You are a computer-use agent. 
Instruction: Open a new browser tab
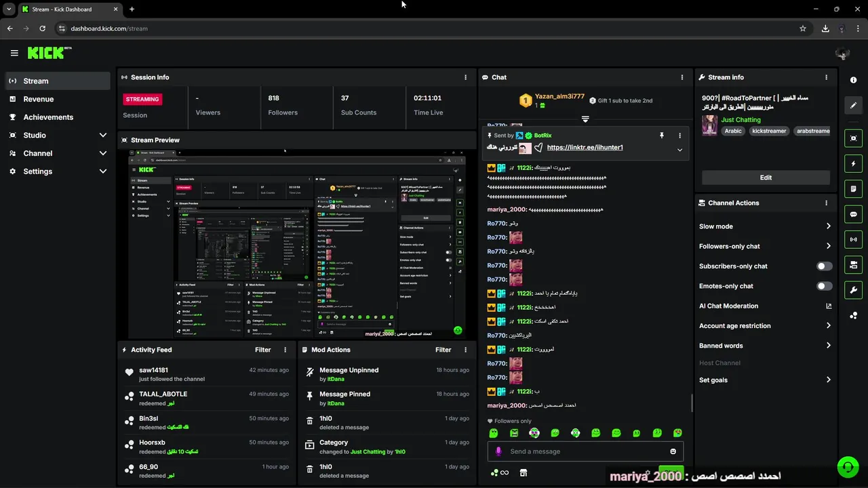coord(132,9)
